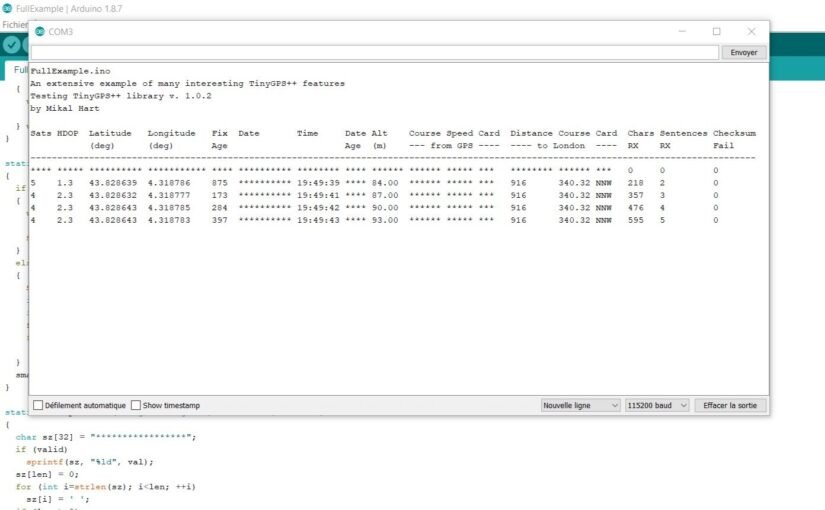
Task: Click the COM3 window Arduino logo icon
Action: tap(39, 32)
